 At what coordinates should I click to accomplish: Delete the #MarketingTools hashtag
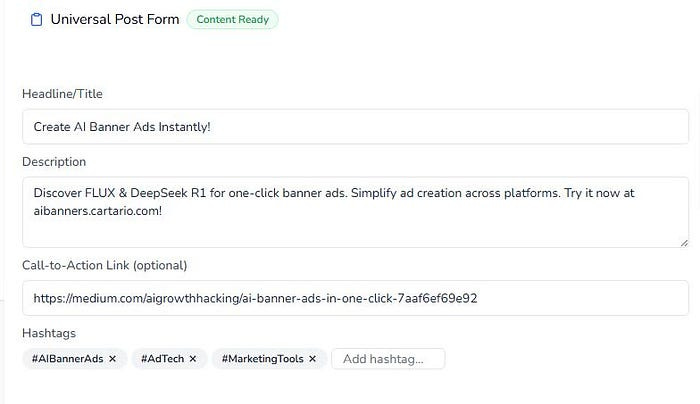pos(312,358)
